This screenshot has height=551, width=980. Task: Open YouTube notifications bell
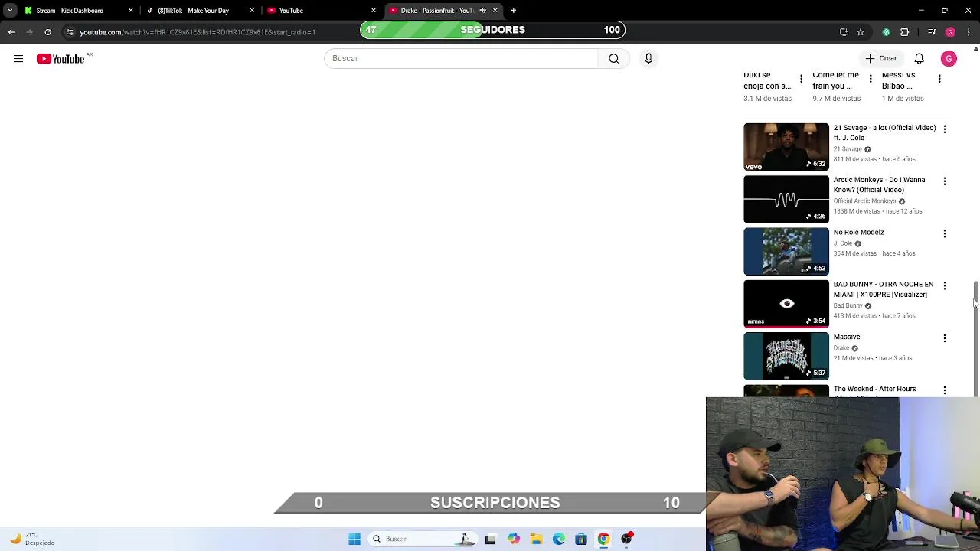click(x=919, y=58)
